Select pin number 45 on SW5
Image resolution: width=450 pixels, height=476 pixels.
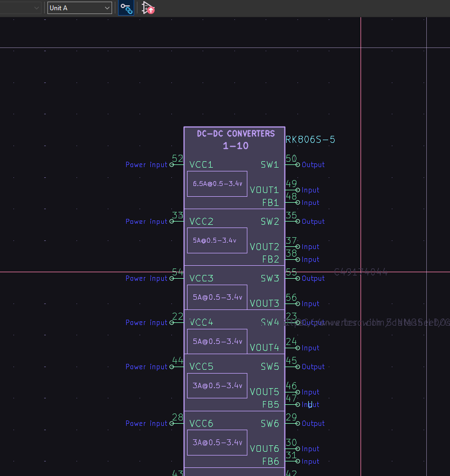[292, 361]
